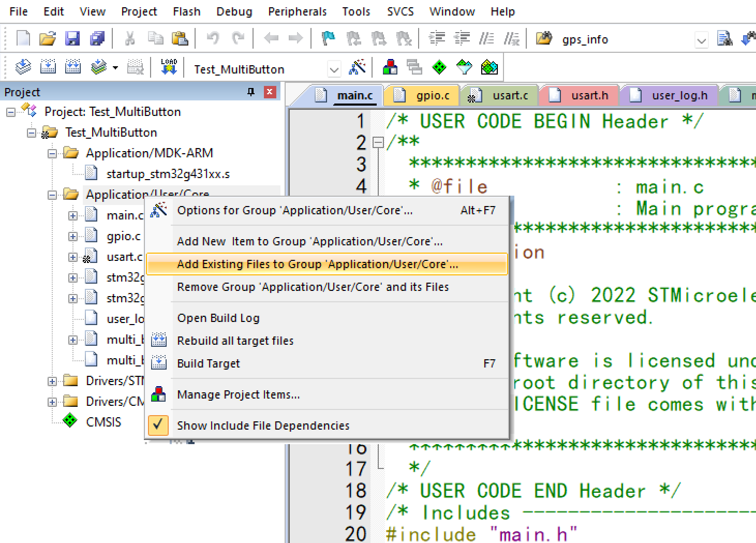Comment out the selected text
Image resolution: width=756 pixels, height=543 pixels.
pyautogui.click(x=486, y=39)
